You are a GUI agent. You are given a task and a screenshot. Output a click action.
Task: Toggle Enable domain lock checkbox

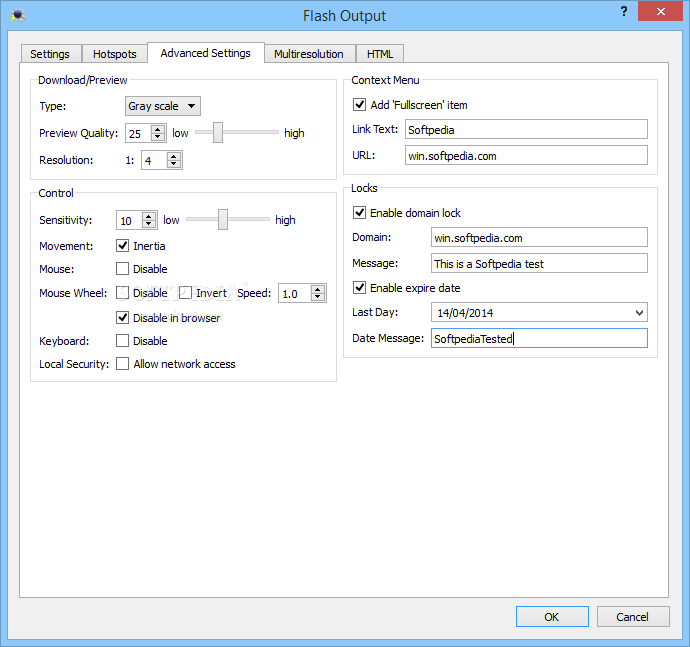[360, 213]
